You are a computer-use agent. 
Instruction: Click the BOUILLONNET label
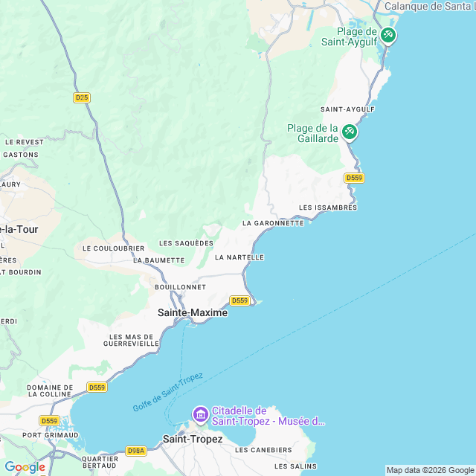(180, 287)
